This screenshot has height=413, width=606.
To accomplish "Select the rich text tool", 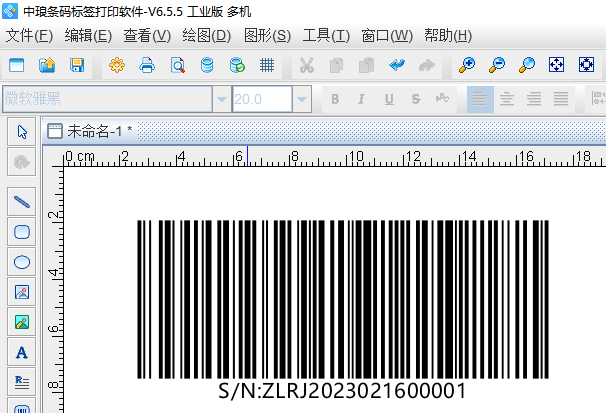I will 22,382.
